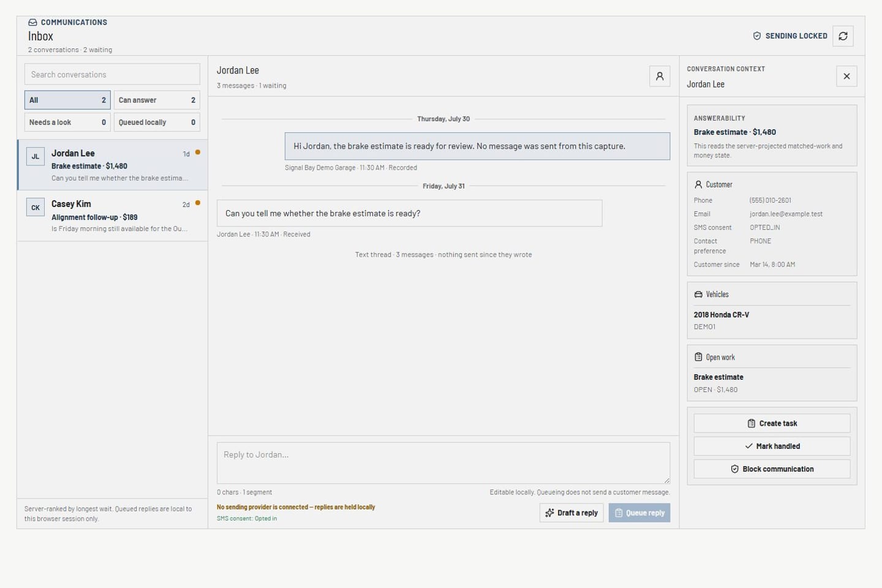Click the DEMO1 vehicle plate text

point(704,327)
